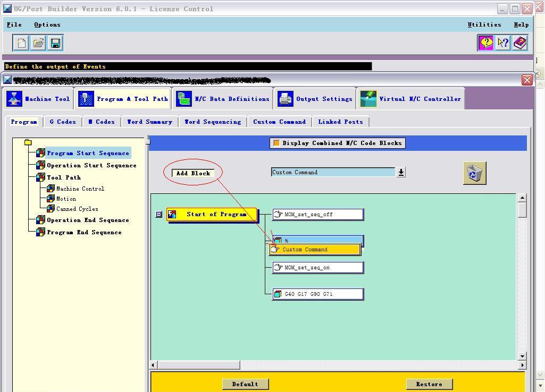Open the user manual book icon
545x392 pixels.
pyautogui.click(x=520, y=43)
